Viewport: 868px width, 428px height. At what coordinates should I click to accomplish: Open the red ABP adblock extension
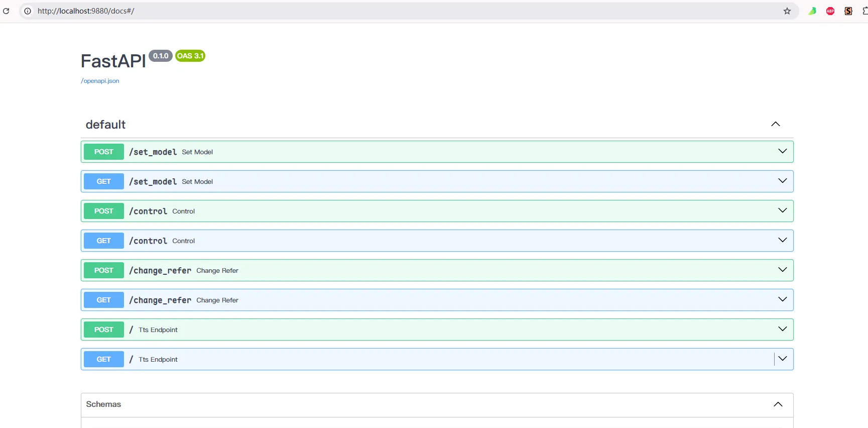click(x=830, y=11)
